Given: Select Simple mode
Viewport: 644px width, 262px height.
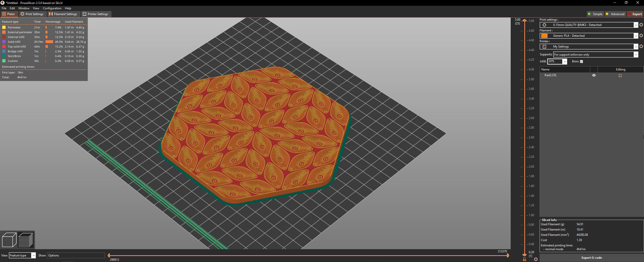Looking at the screenshot, I should pos(595,14).
